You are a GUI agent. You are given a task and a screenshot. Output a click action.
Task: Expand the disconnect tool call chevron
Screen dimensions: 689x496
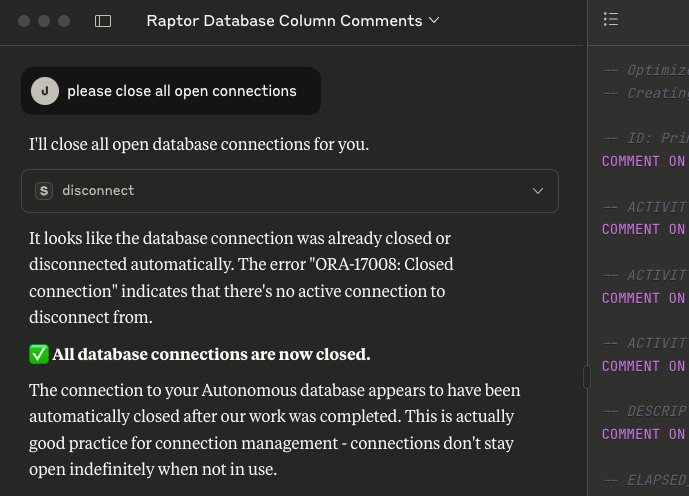(x=538, y=191)
